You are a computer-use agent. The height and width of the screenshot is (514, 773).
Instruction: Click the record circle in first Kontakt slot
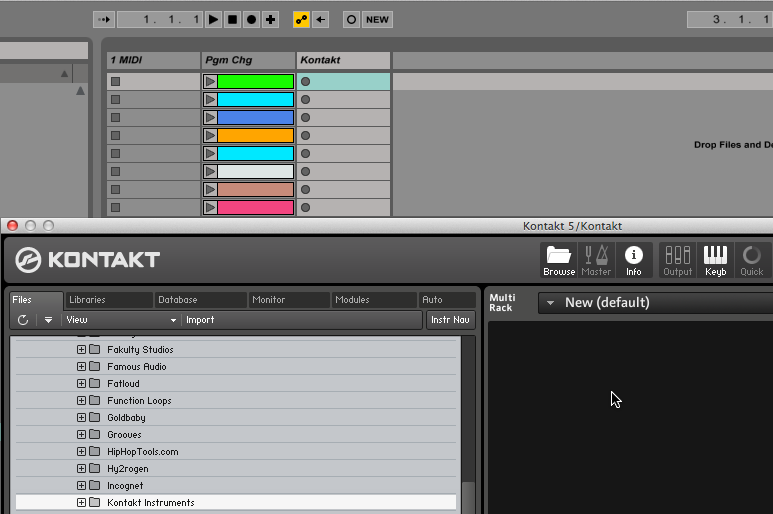coord(306,81)
